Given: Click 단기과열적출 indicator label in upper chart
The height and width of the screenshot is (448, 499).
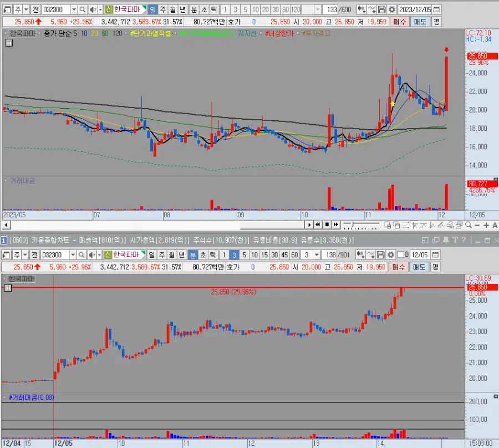Looking at the screenshot, I should [150, 33].
